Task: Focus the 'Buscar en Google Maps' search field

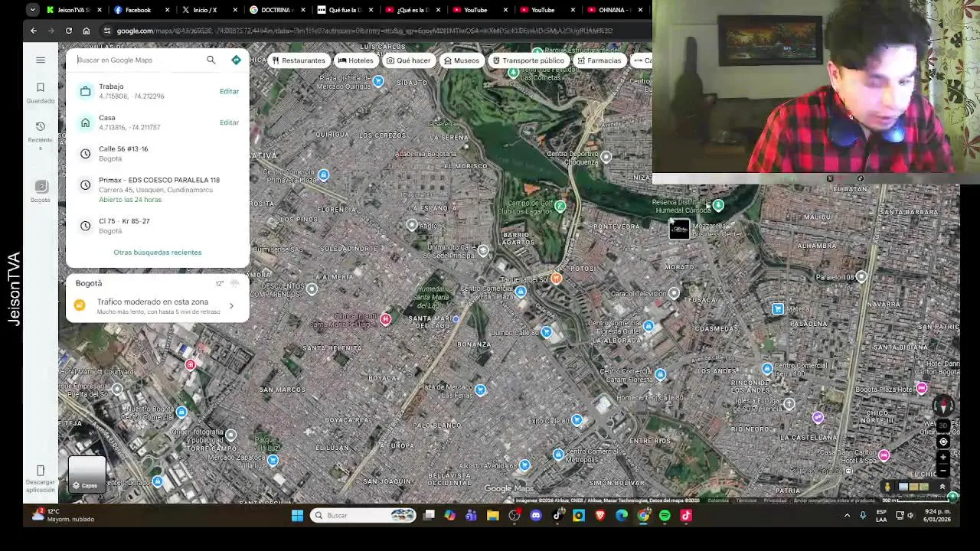Action: click(x=138, y=60)
